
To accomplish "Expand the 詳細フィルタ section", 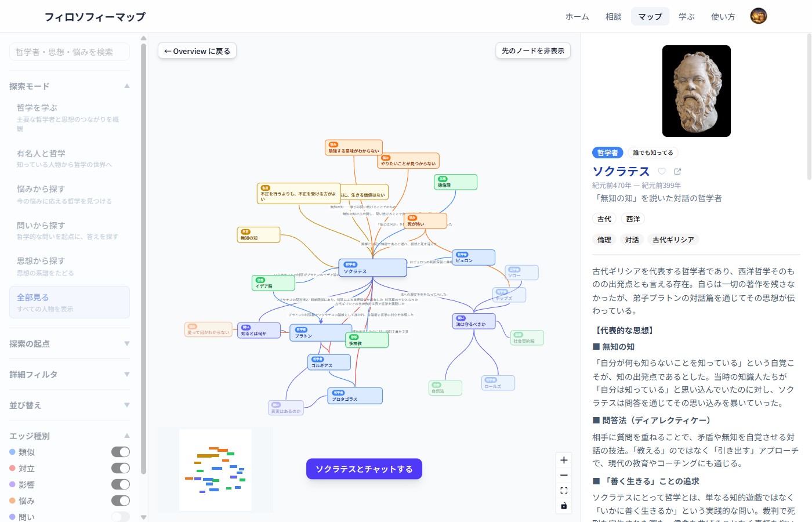I will 69,374.
